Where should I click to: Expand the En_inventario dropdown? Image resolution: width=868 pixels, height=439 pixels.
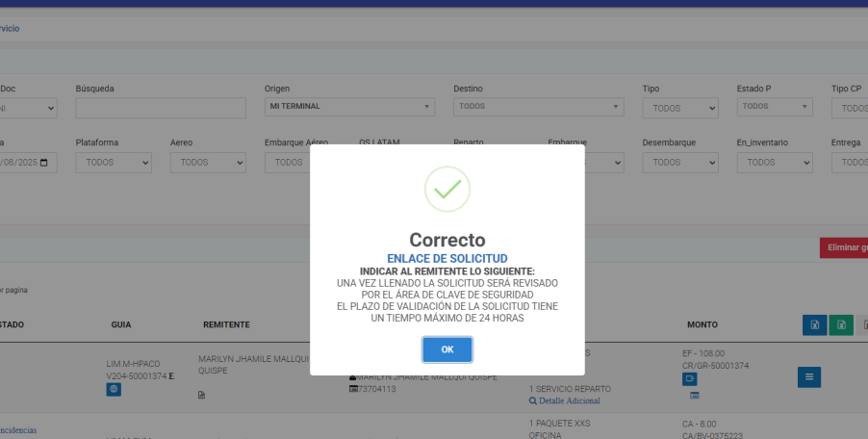(x=774, y=163)
